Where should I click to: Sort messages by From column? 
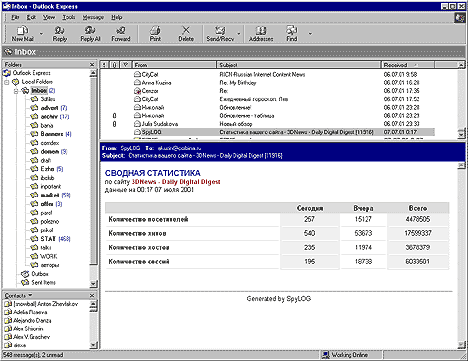tap(174, 65)
